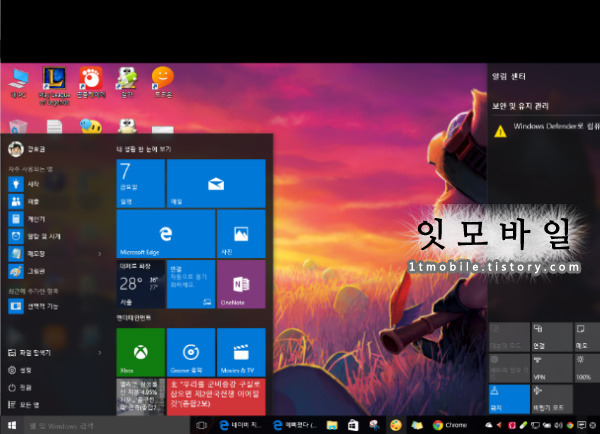Click the Connect quick action tile

point(552,337)
